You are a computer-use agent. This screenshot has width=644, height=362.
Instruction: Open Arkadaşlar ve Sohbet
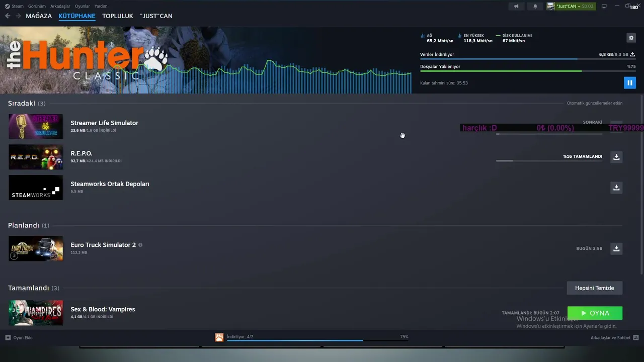pos(614,337)
